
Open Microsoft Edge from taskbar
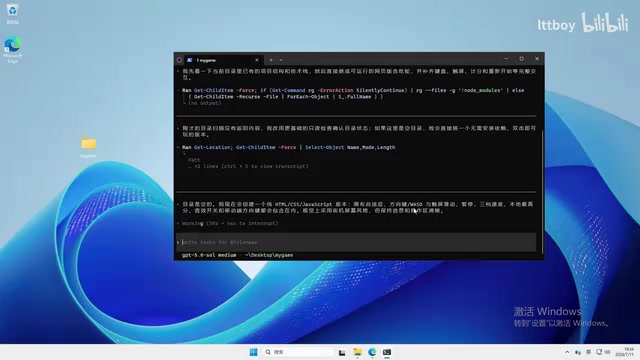[x=372, y=352]
